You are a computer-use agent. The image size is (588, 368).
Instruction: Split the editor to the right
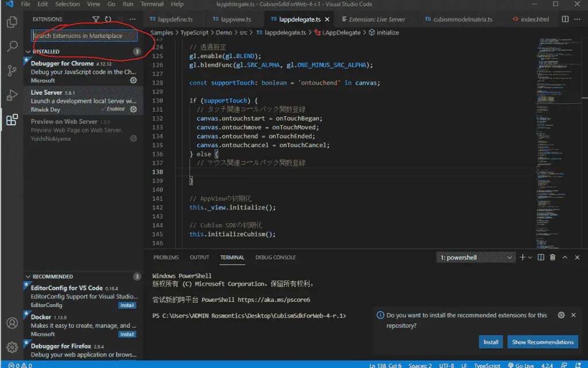pos(565,19)
